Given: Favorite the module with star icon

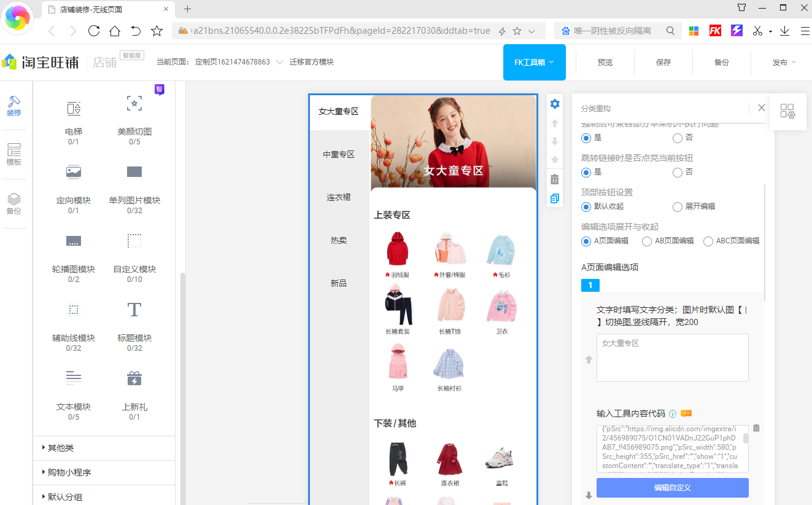Looking at the screenshot, I should tap(555, 160).
